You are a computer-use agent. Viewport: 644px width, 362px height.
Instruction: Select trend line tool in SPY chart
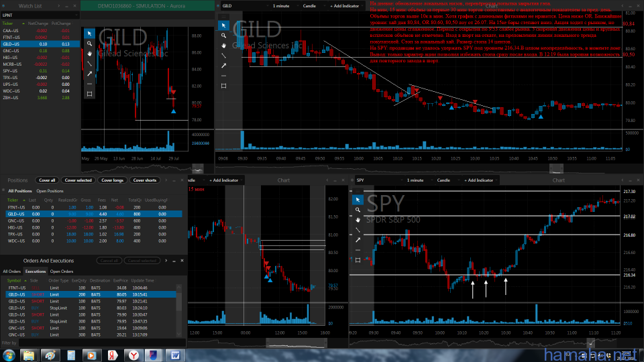(x=358, y=230)
